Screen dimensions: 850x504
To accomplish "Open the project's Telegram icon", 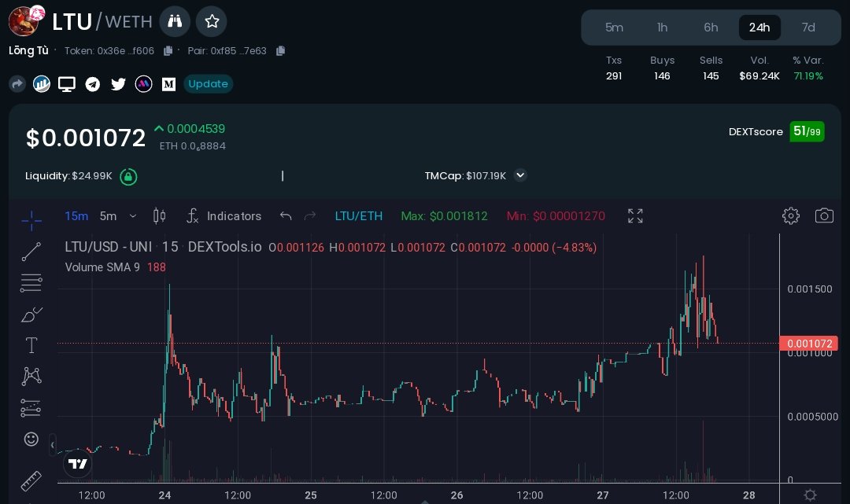I will pyautogui.click(x=93, y=84).
